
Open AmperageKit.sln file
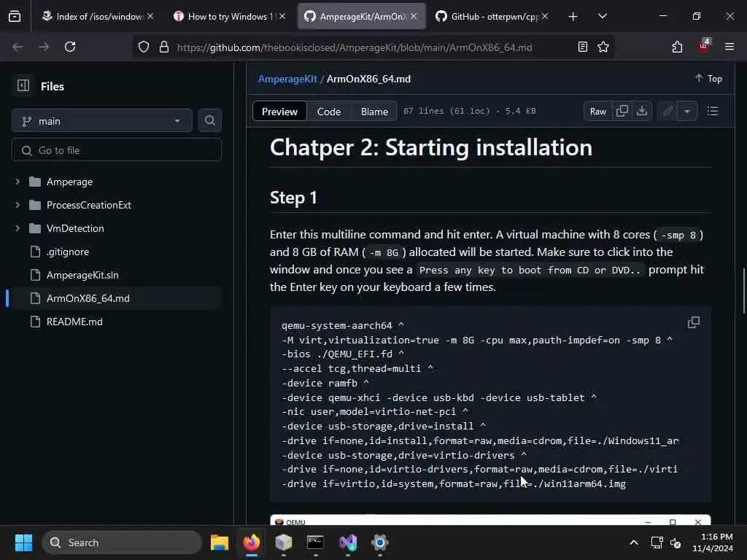point(82,275)
